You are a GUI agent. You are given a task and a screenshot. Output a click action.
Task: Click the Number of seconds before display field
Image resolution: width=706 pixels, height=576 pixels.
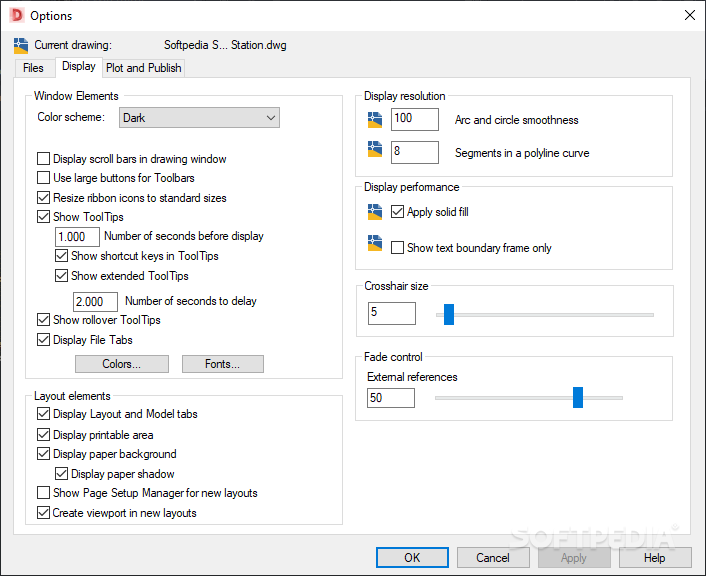coord(77,237)
